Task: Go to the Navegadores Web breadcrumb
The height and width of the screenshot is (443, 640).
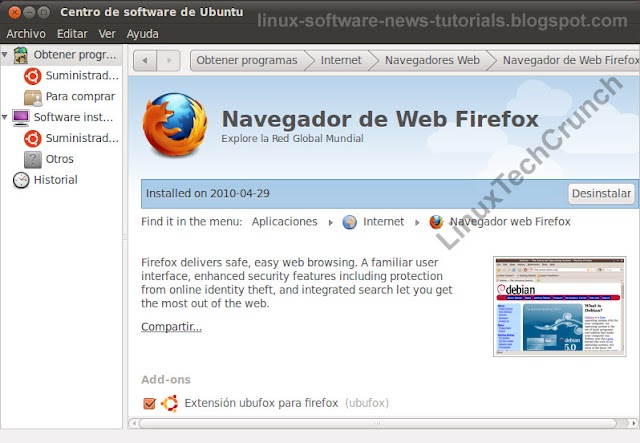Action: pyautogui.click(x=432, y=60)
